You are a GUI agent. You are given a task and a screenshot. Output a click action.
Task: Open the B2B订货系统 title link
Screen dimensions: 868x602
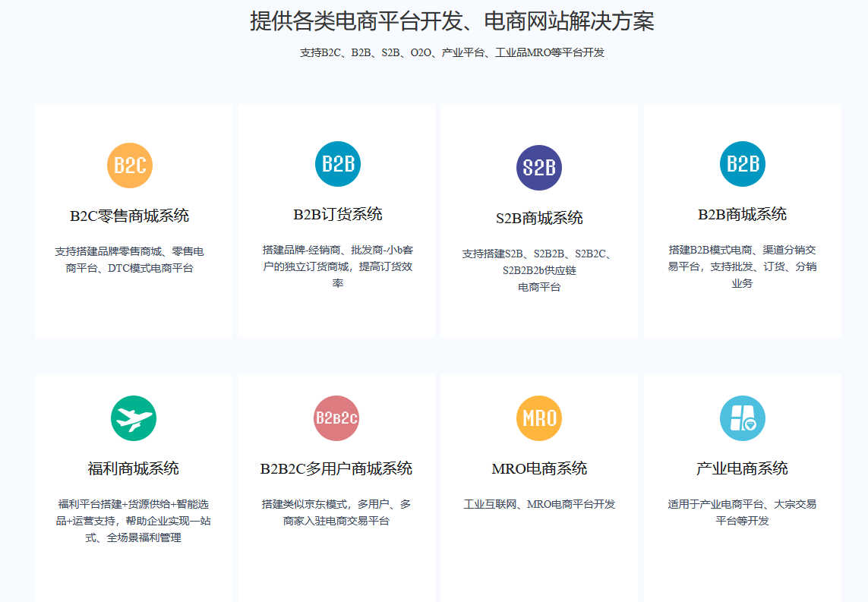(338, 214)
